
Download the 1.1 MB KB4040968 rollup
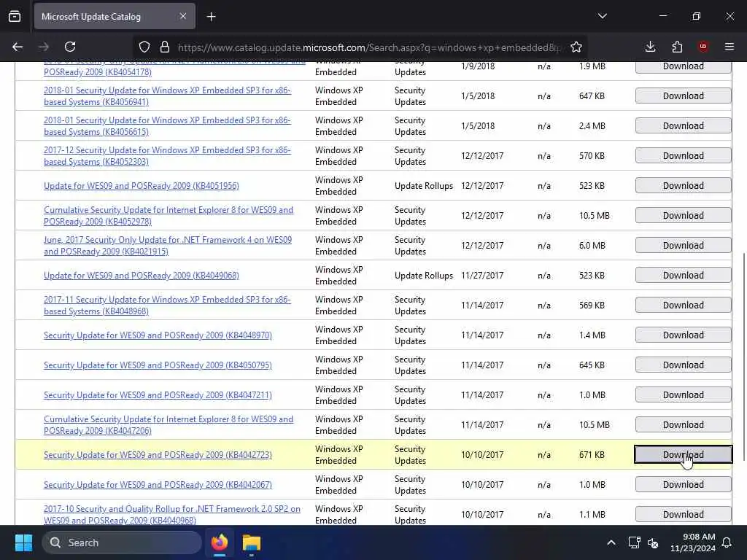pos(683,514)
